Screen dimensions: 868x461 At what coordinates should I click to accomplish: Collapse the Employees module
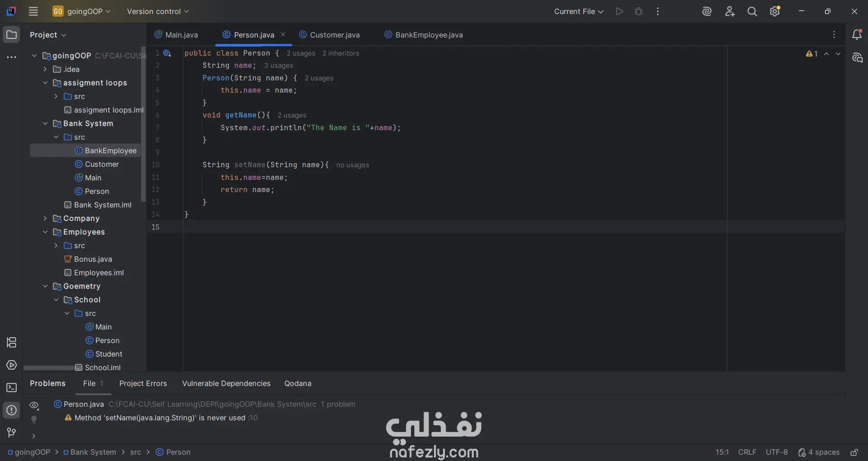[x=45, y=232]
